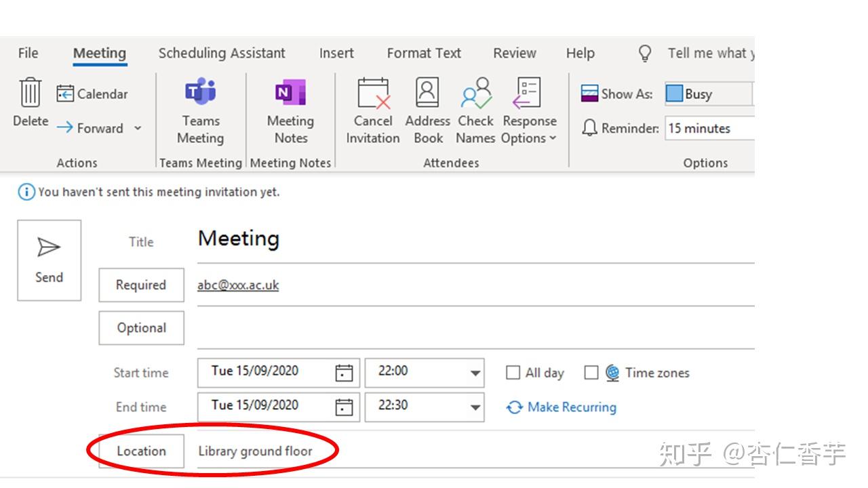Open Response Options menu

529,111
